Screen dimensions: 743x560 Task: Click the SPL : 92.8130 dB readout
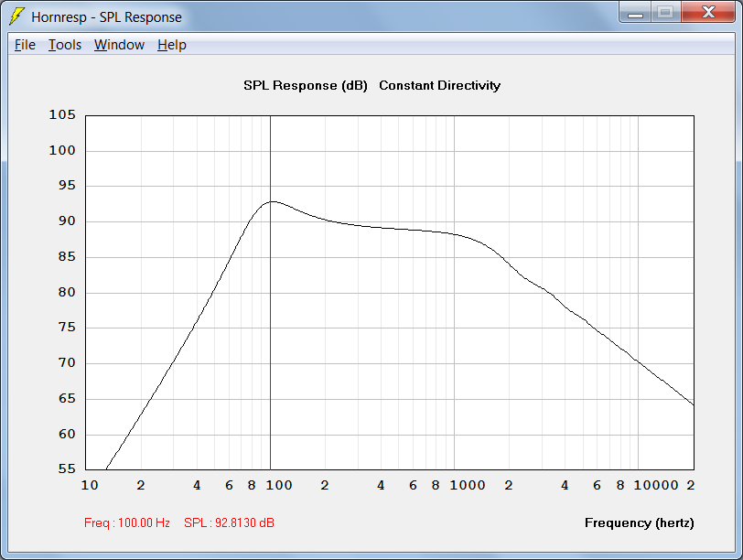tap(229, 522)
